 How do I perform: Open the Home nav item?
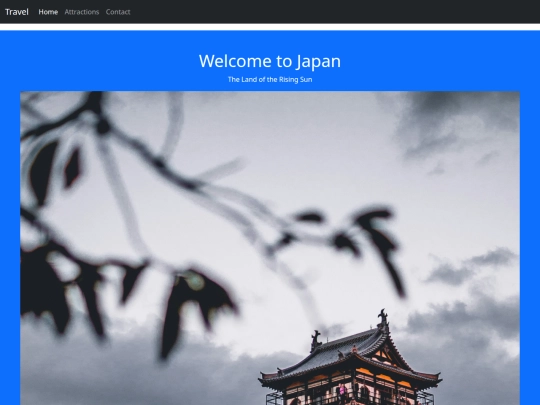(48, 12)
